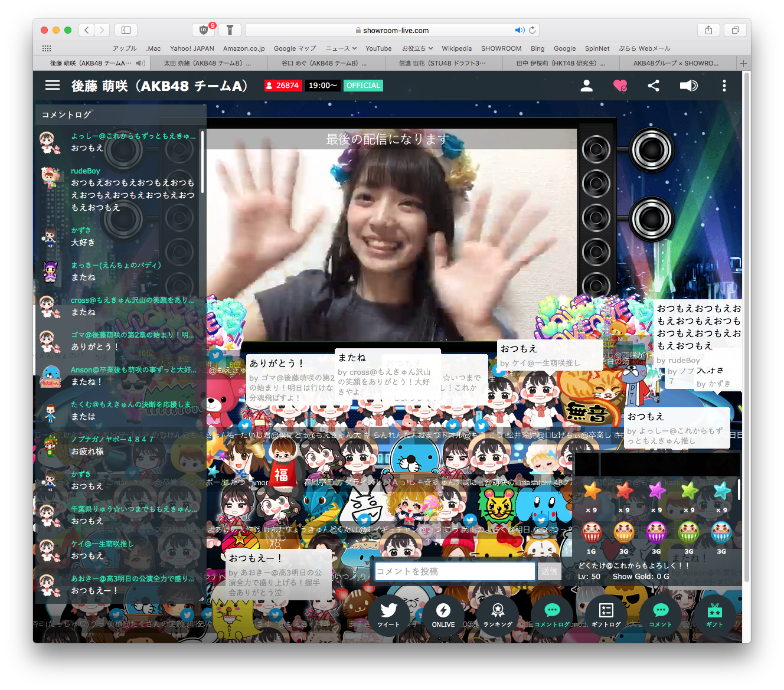Toggle the ギフト gift panel button
Screen dimensions: 784x690
pyautogui.click(x=715, y=614)
